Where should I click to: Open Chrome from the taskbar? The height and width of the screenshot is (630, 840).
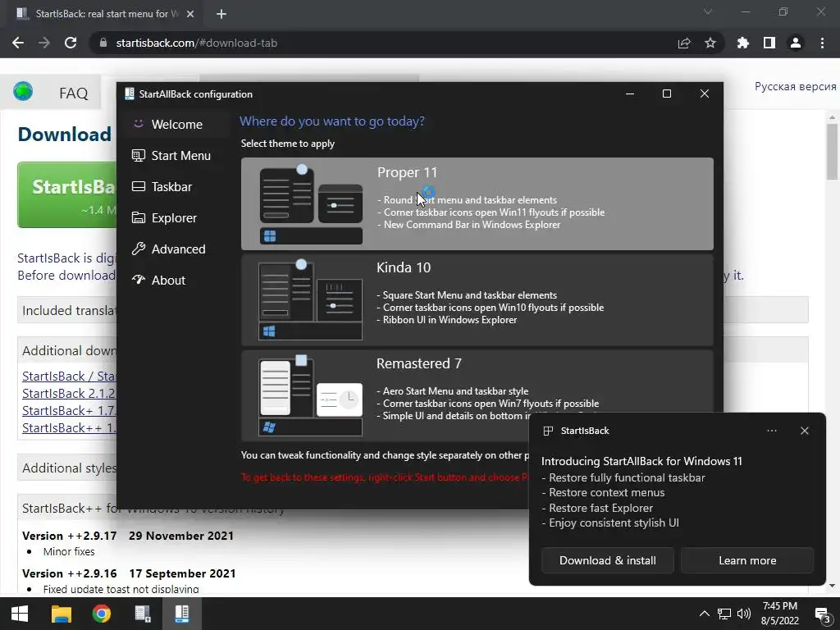tap(101, 614)
